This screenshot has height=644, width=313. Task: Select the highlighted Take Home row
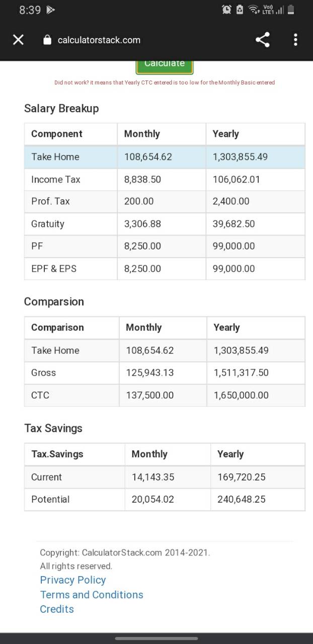tap(165, 157)
